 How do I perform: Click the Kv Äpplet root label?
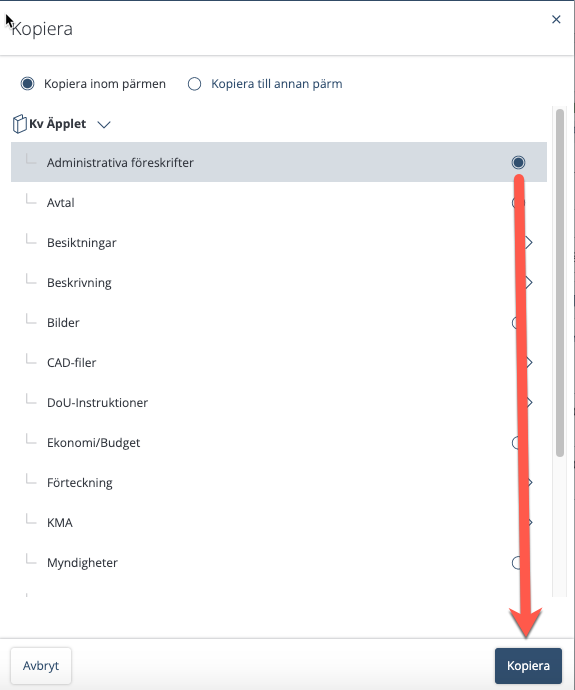point(58,124)
